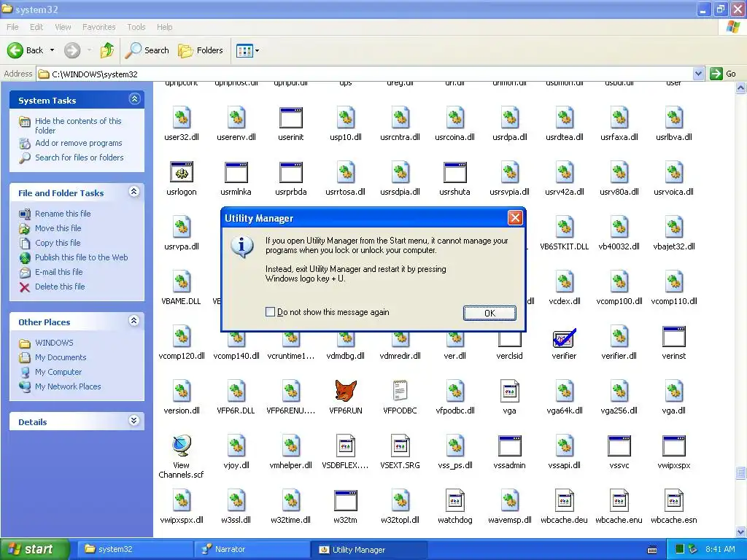Open the Favorites menu
747x560 pixels.
(98, 27)
